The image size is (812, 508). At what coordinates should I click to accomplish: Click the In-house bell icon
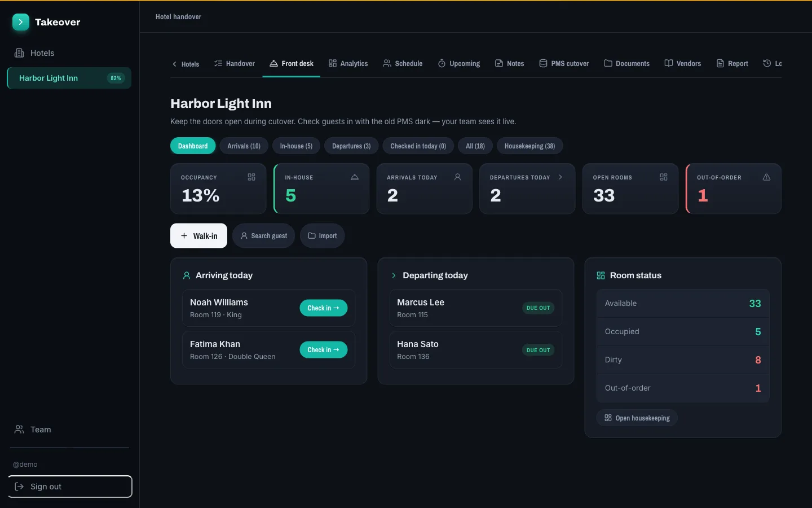point(355,177)
